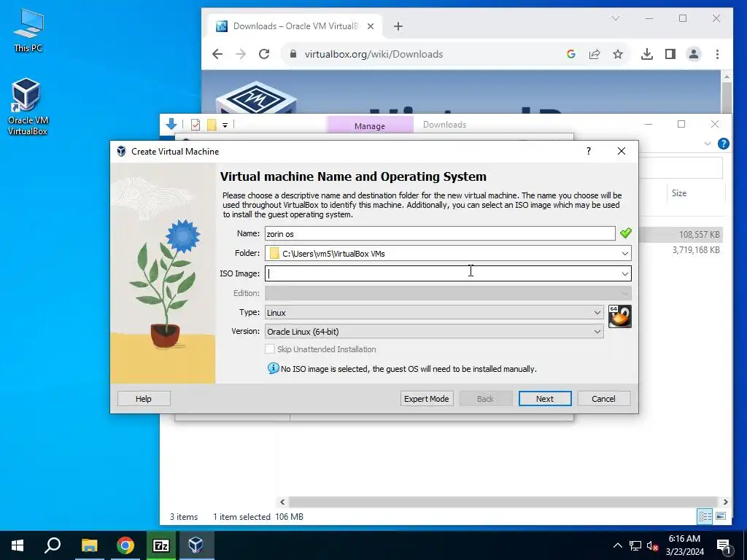
Task: Click the info icon beside No ISO message
Action: point(273,368)
